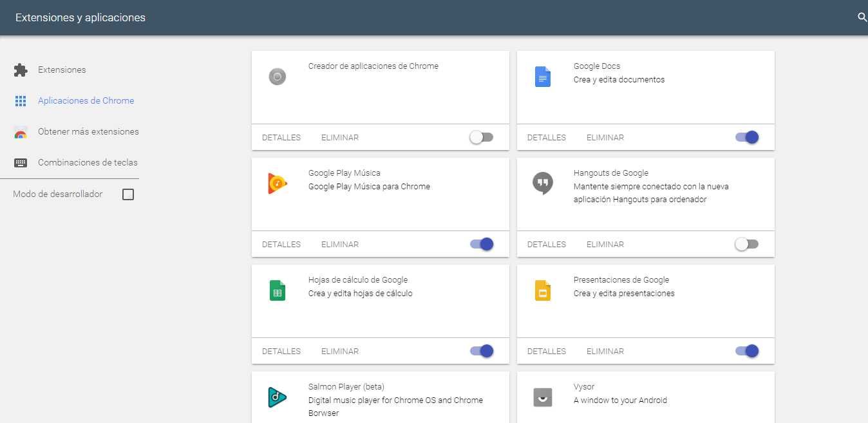
Task: Click the green Hojas de cálculo icon
Action: point(277,290)
